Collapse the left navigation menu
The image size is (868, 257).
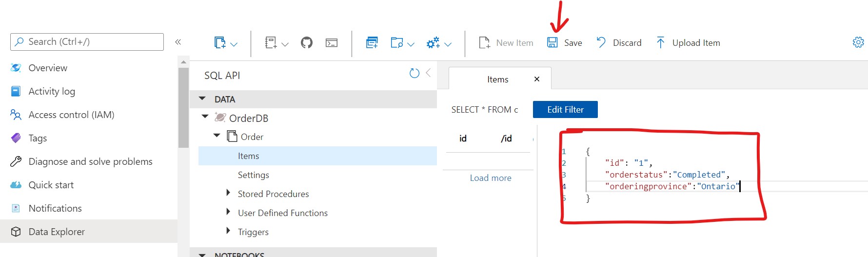click(178, 42)
